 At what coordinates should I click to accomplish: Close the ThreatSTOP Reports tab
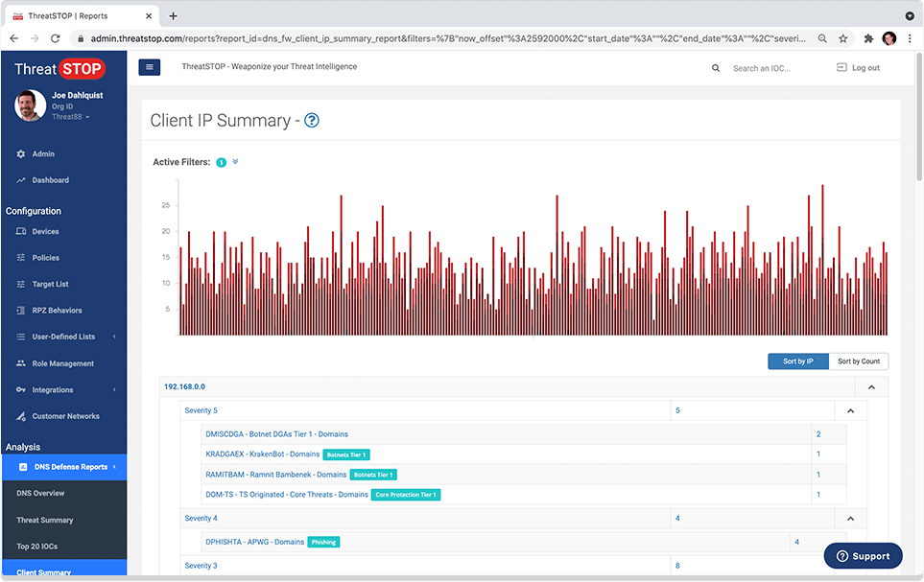click(x=149, y=16)
